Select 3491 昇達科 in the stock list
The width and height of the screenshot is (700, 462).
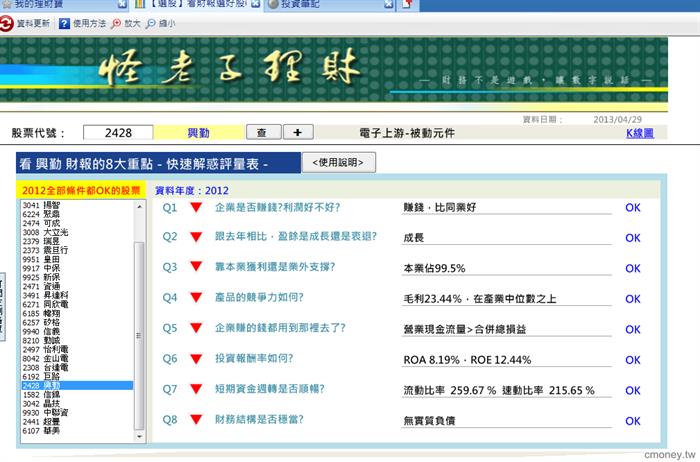(78, 295)
